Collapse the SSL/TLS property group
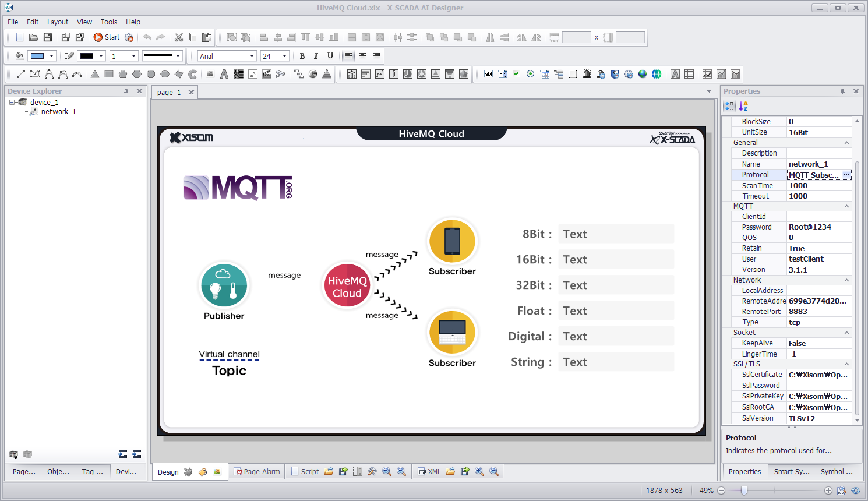The image size is (868, 501). pos(846,364)
